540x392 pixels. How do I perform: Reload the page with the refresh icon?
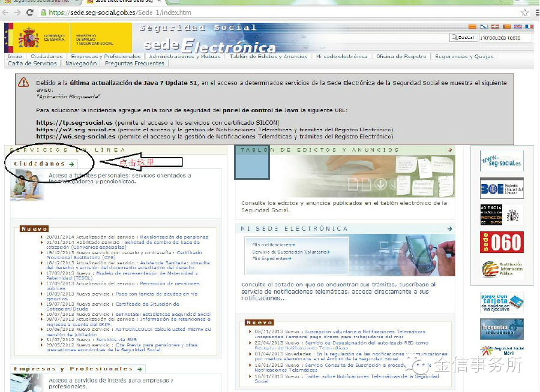(x=30, y=13)
